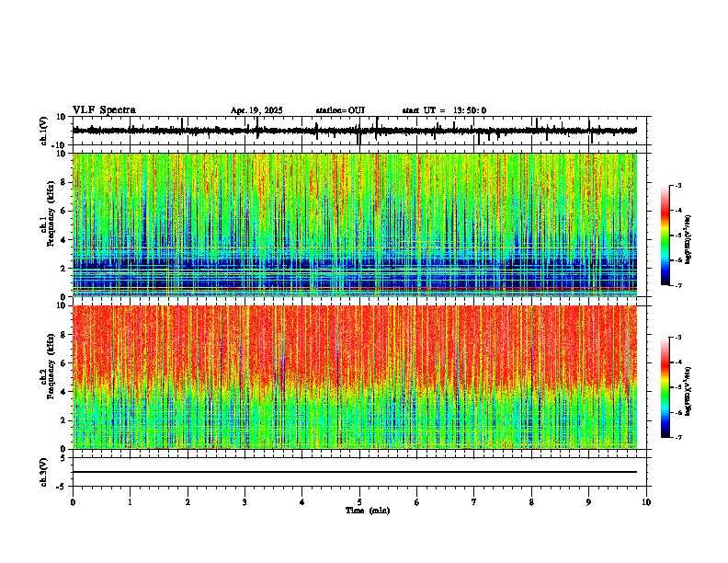Click the "-7" tick on ch.1 color bar
The height and width of the screenshot is (563, 728).
[677, 285]
